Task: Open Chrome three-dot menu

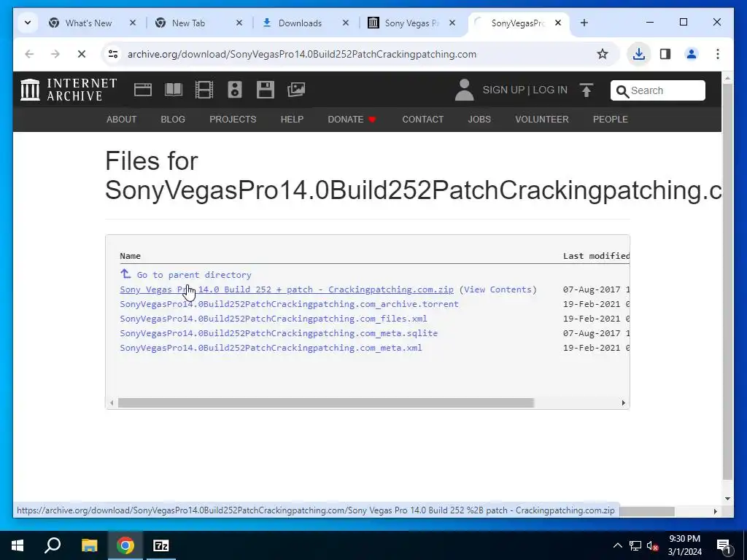Action: coord(718,54)
